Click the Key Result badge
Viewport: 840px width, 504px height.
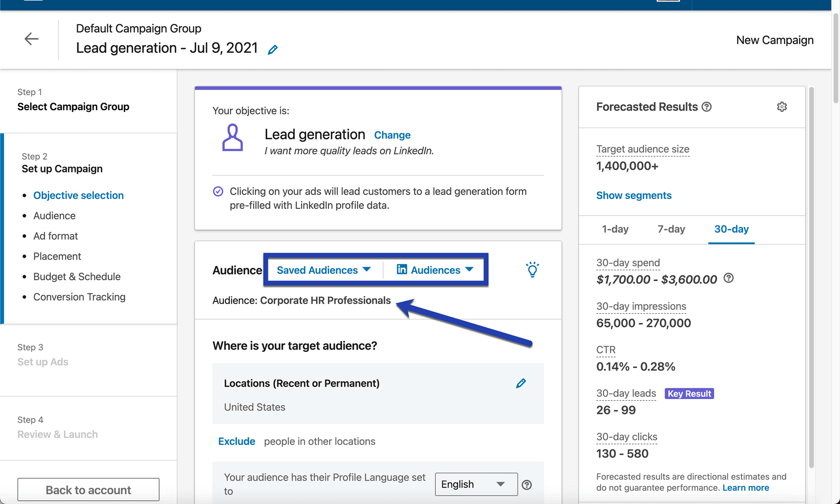coord(689,394)
